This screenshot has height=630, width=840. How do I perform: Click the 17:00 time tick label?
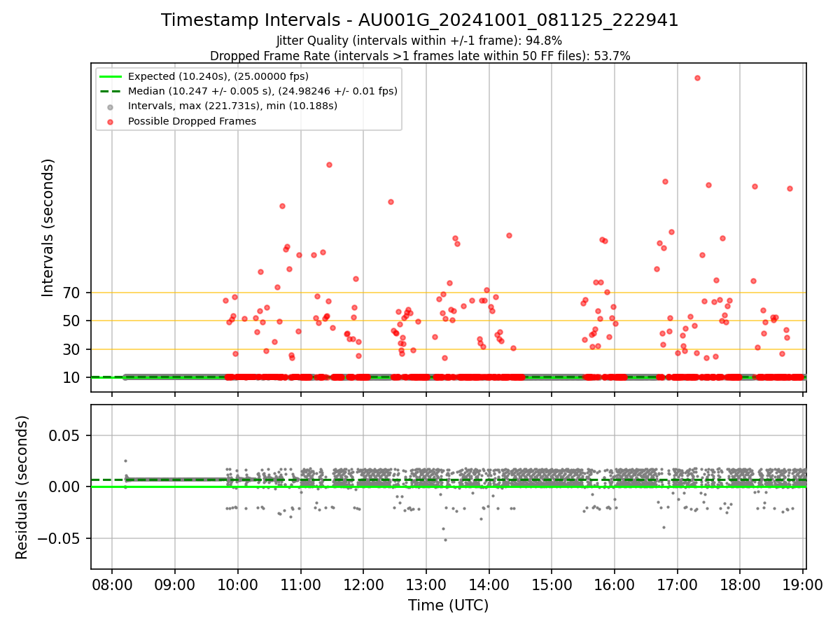click(677, 583)
